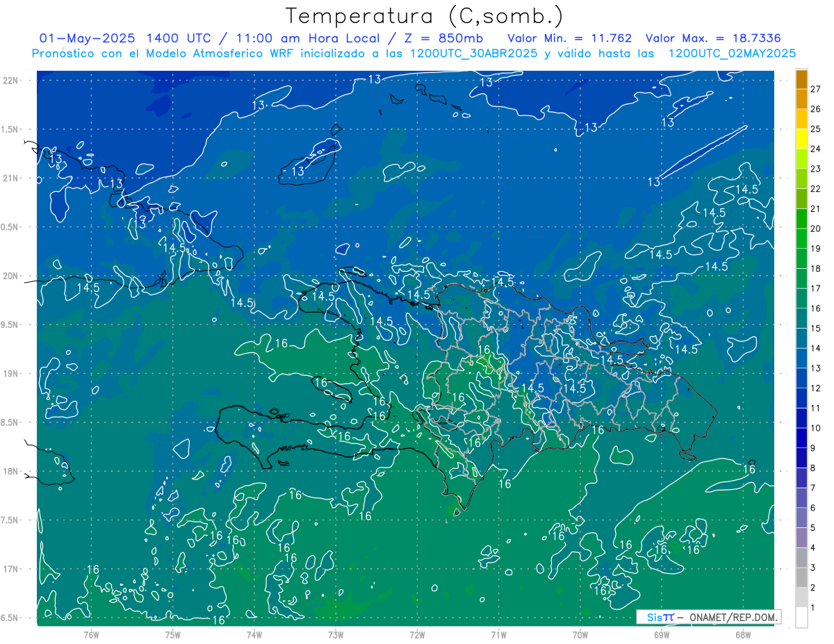Image resolution: width=834 pixels, height=644 pixels.
Task: Click the '12' color scale label
Action: pyautogui.click(x=815, y=388)
